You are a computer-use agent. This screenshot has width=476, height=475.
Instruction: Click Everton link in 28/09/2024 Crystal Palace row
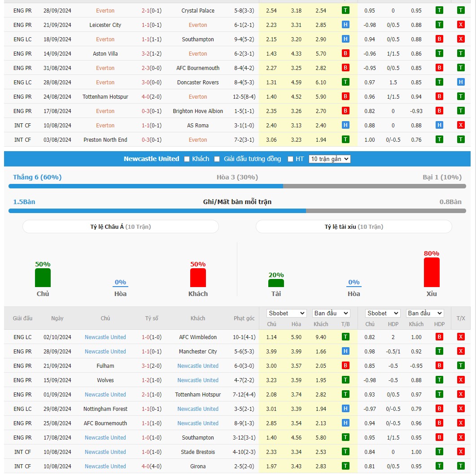tap(105, 11)
